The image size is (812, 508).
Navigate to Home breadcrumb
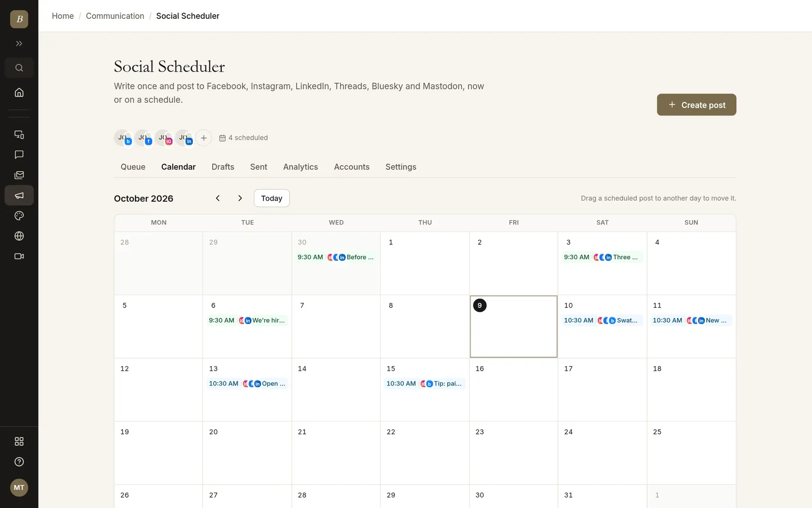pos(63,16)
